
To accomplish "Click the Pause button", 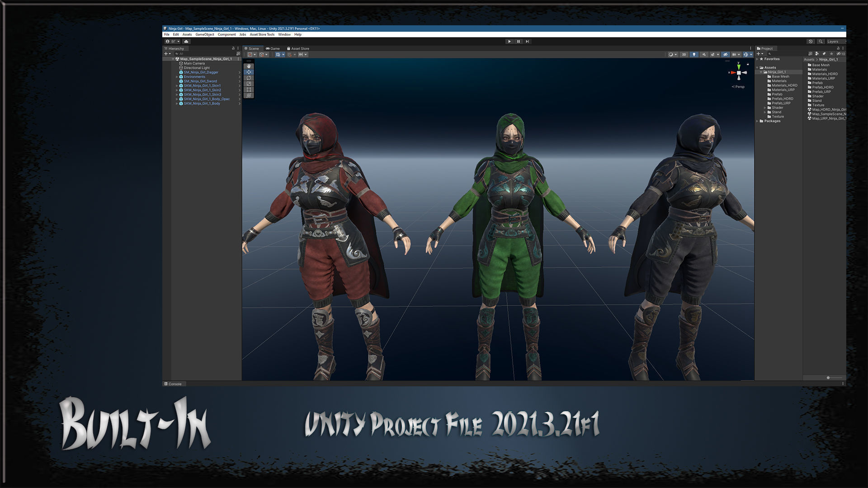I will pos(519,42).
